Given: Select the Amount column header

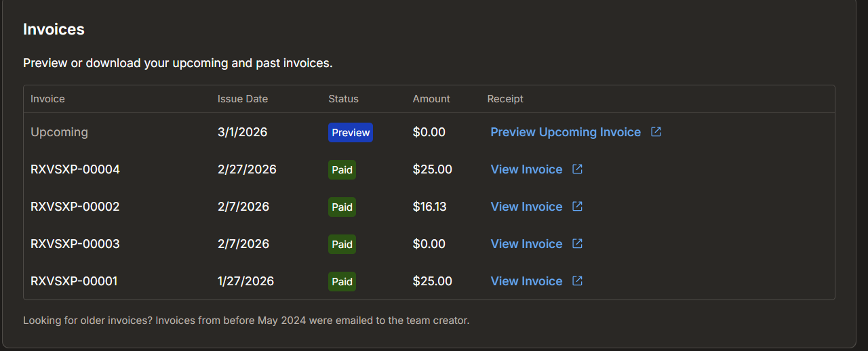Looking at the screenshot, I should [x=431, y=99].
